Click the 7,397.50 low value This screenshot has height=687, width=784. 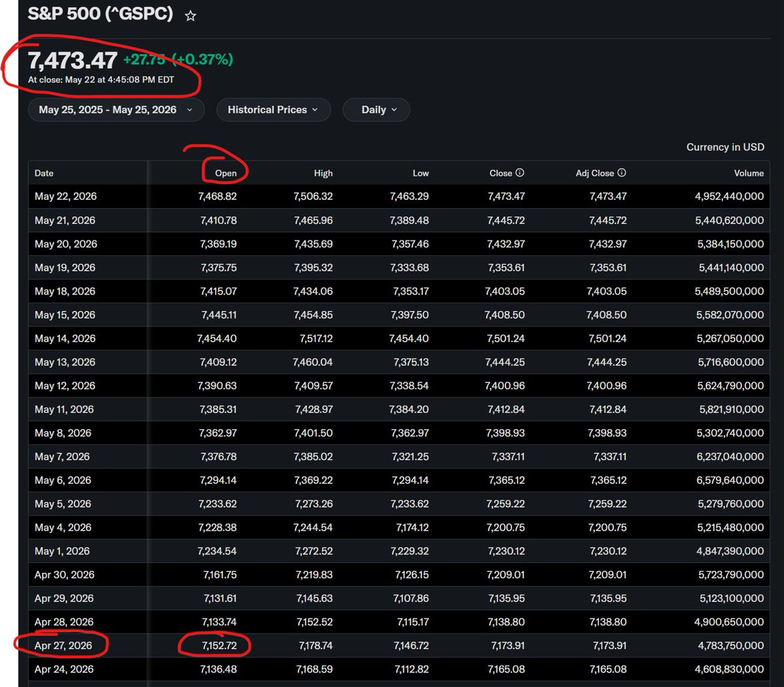(410, 315)
